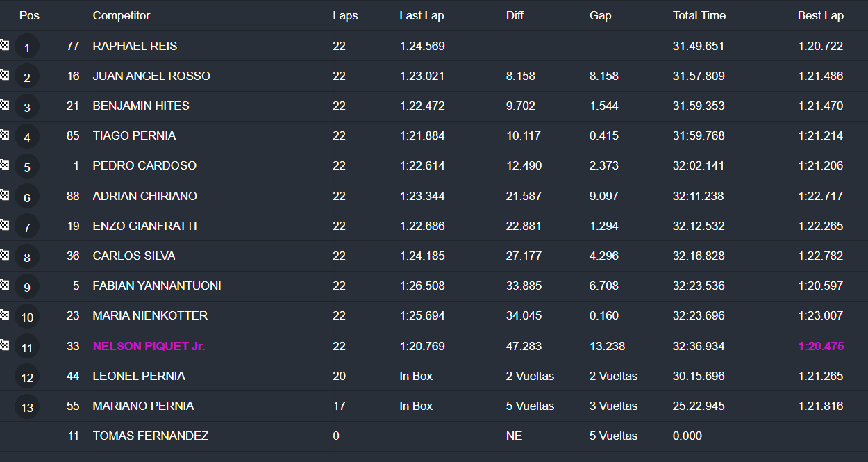Image resolution: width=868 pixels, height=462 pixels.
Task: Click the Total Time column header
Action: 699,15
